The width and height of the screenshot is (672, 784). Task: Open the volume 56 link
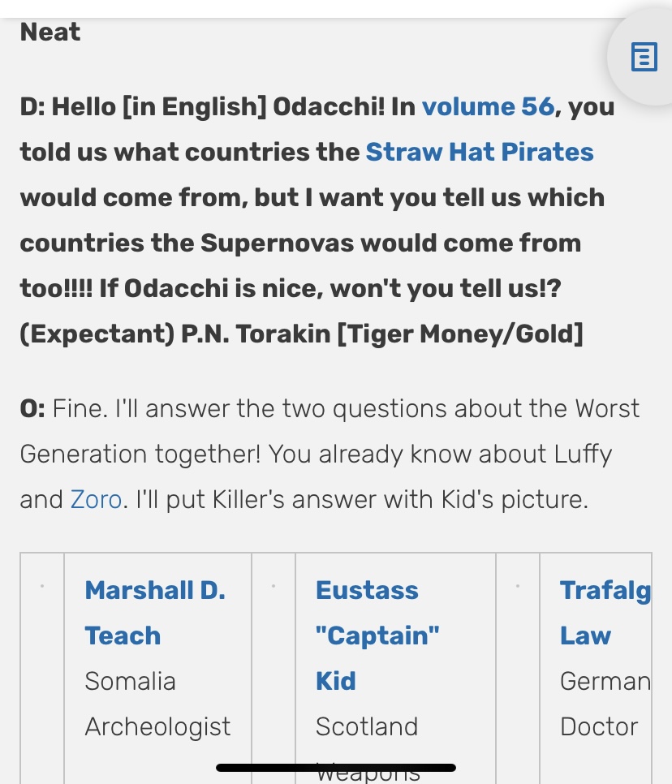point(487,107)
